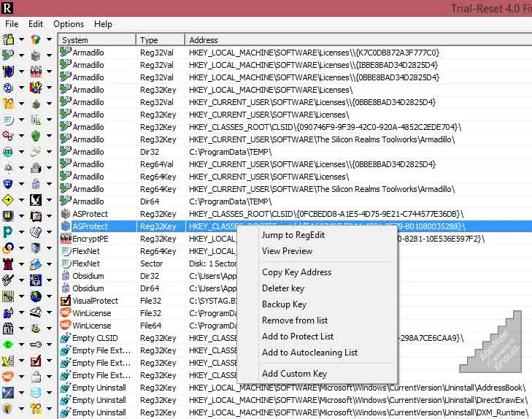
Task: Click the purple Obsidium bottle sidebar icon
Action: 36,183
